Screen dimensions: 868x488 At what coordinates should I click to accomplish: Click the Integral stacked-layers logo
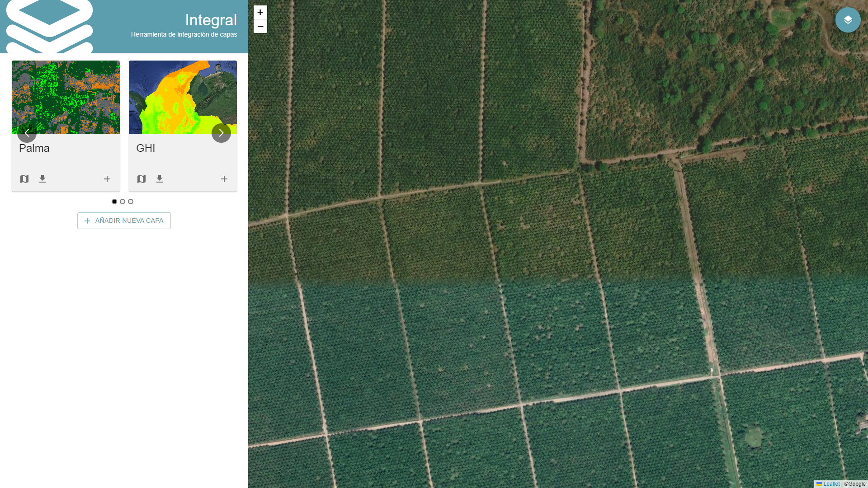coord(49,27)
